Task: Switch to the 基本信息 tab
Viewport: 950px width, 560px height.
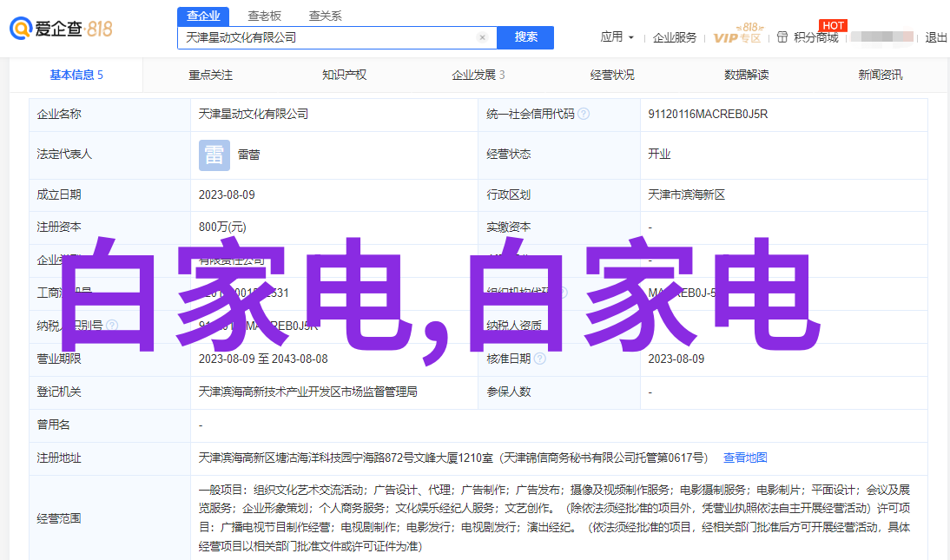Action: 76,75
